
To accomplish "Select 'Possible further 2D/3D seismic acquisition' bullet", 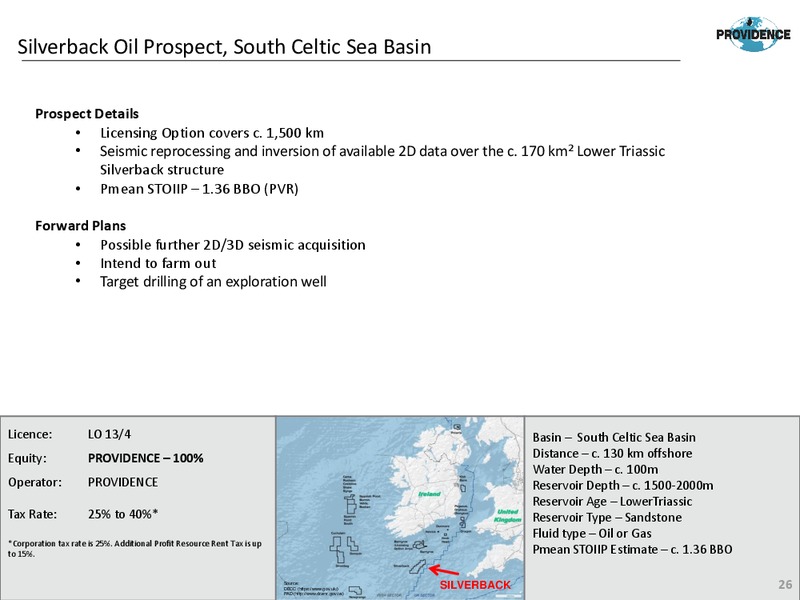I will [x=233, y=245].
